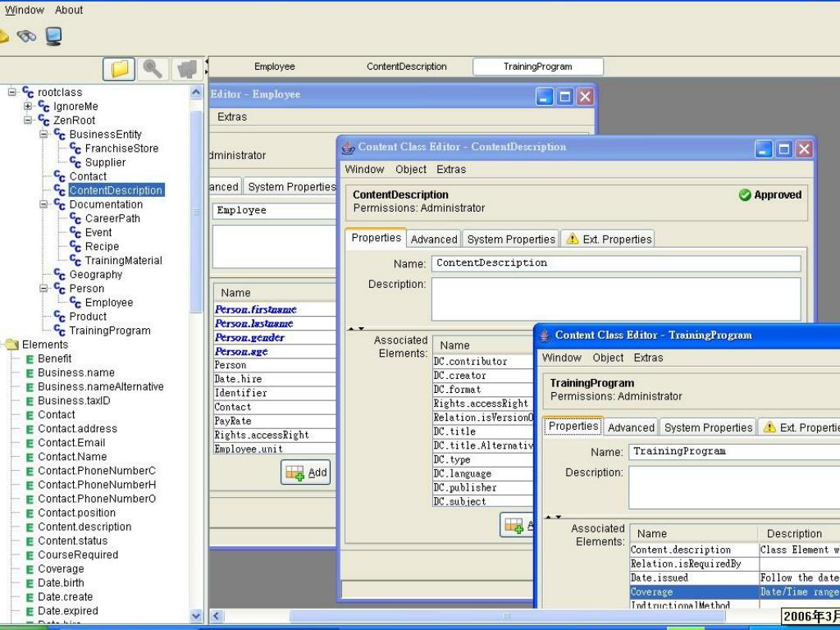Screen dimensions: 840x630
Task: Click the class icon beside Product
Action: [x=59, y=317]
